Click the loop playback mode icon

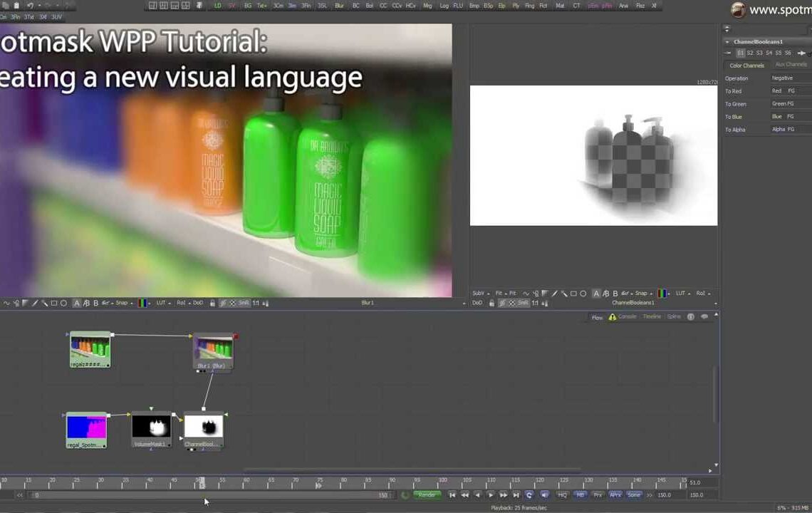(x=529, y=494)
